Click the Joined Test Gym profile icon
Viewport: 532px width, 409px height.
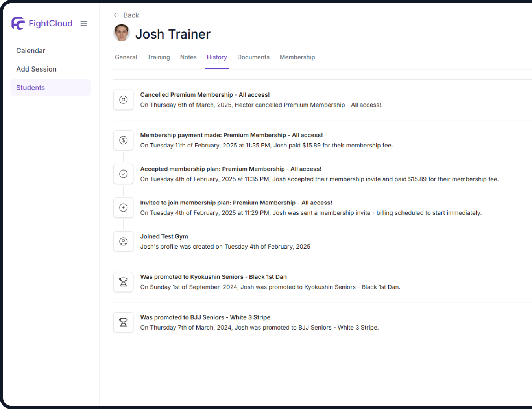(123, 241)
